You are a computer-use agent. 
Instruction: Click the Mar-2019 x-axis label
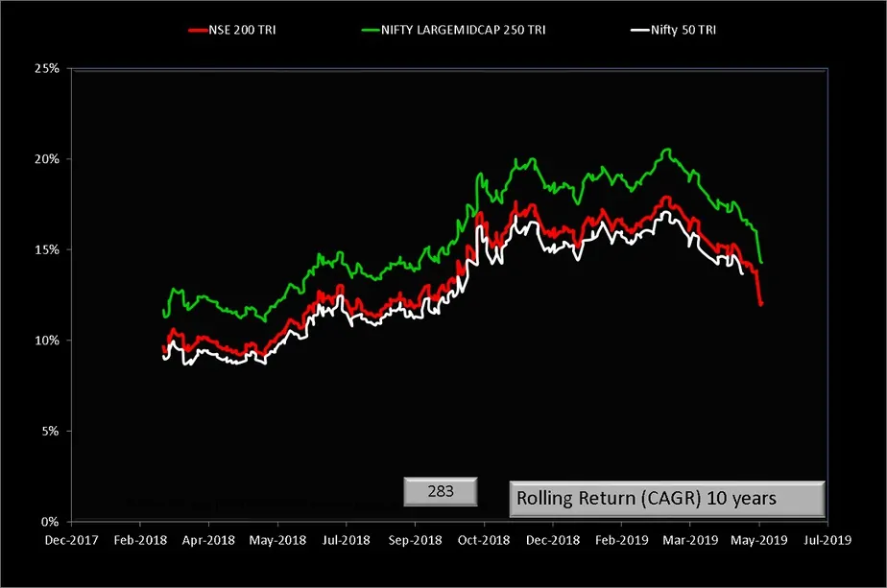(x=690, y=540)
